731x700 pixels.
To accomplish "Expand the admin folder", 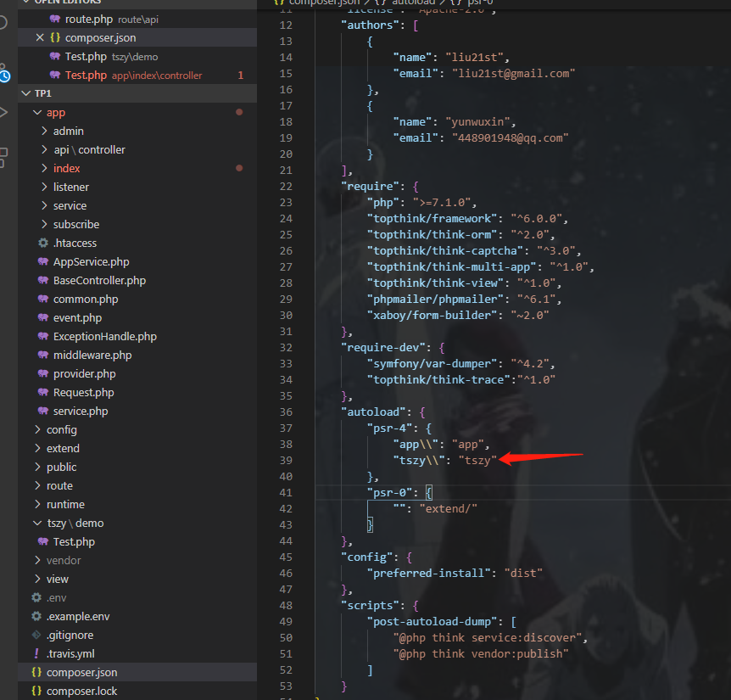I will 44,131.
